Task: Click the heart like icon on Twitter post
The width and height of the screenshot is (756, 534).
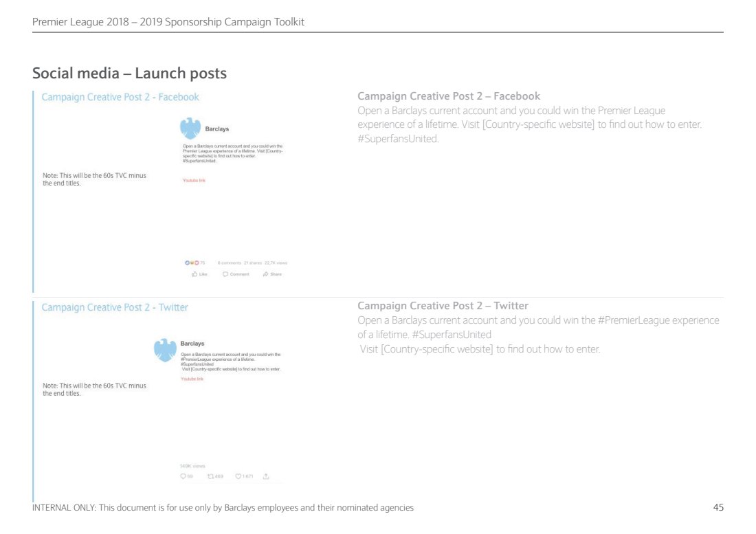Action: pos(238,476)
